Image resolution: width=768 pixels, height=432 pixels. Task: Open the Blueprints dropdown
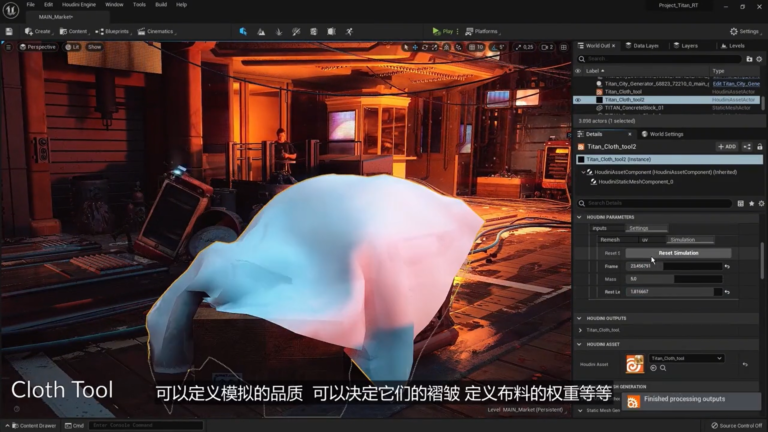(x=113, y=31)
